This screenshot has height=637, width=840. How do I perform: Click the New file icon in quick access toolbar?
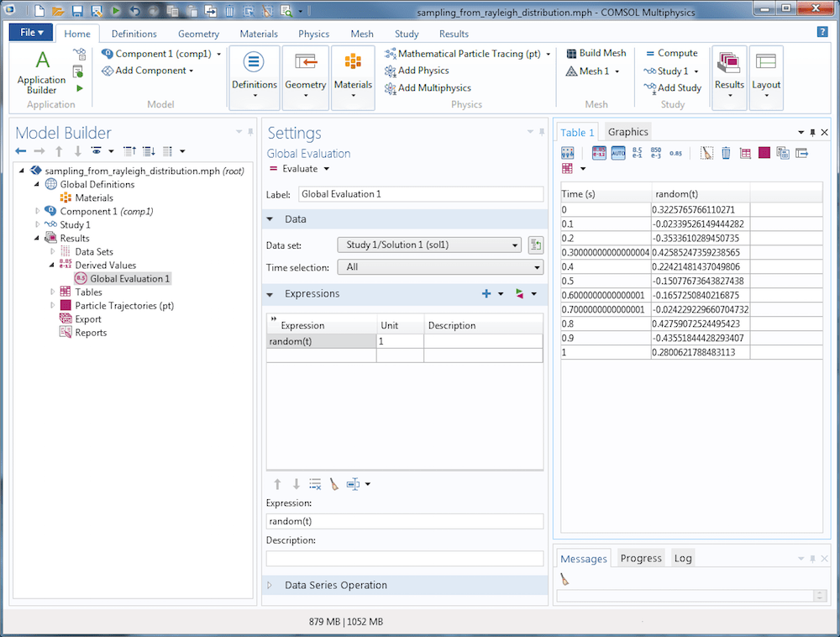pos(39,11)
